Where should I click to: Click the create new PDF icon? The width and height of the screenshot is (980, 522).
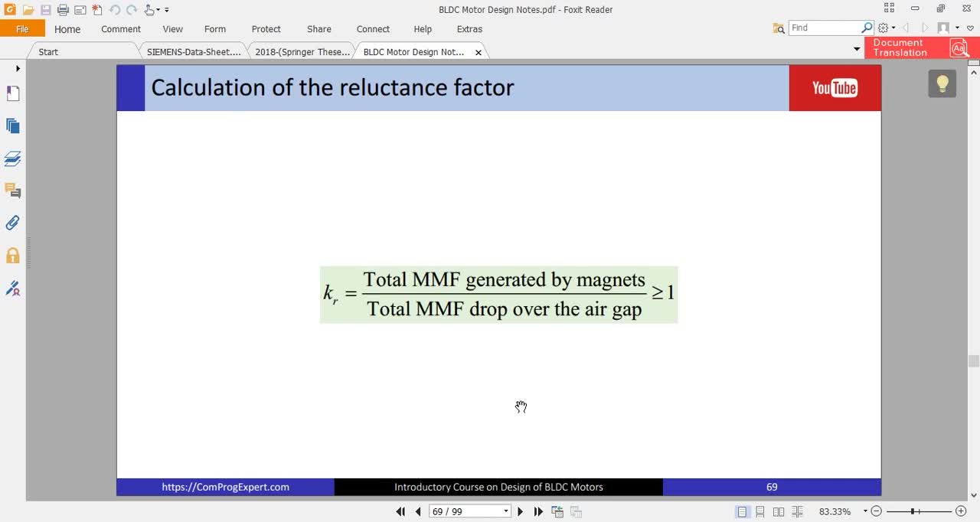pyautogui.click(x=97, y=10)
